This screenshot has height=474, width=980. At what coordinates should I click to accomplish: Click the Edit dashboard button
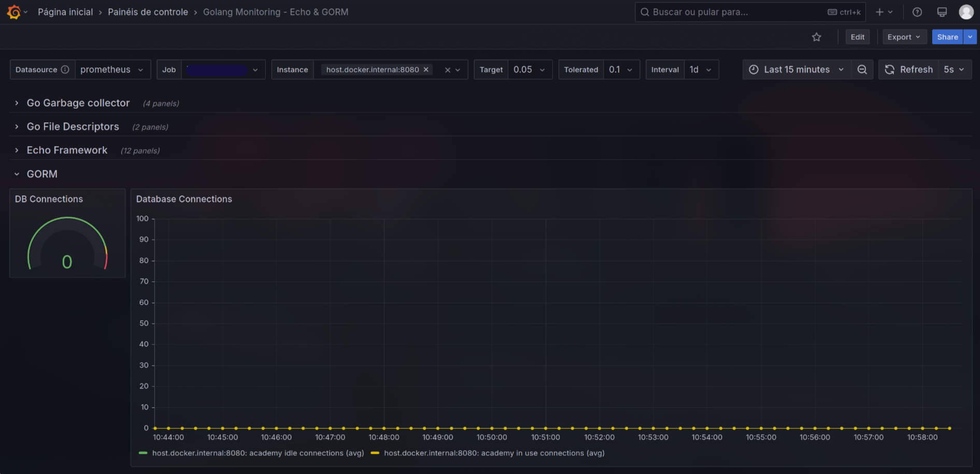click(x=858, y=37)
